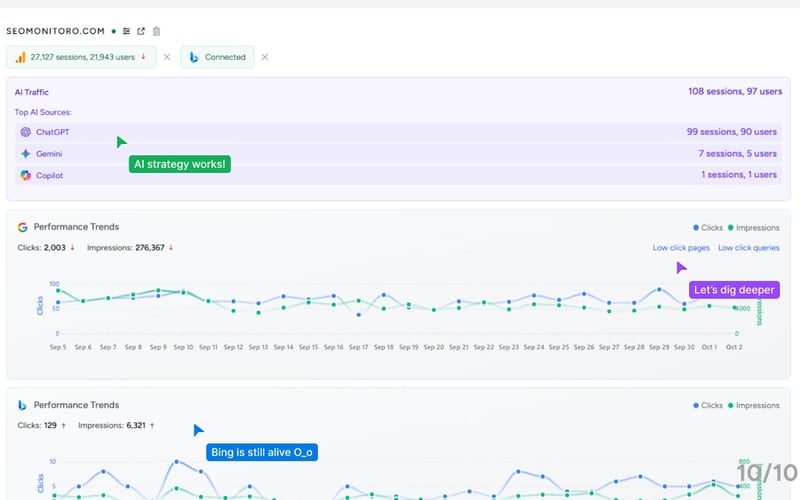Click the red down arrow next to Impressions: 276,367
Screen dimensions: 800x500
coord(171,247)
